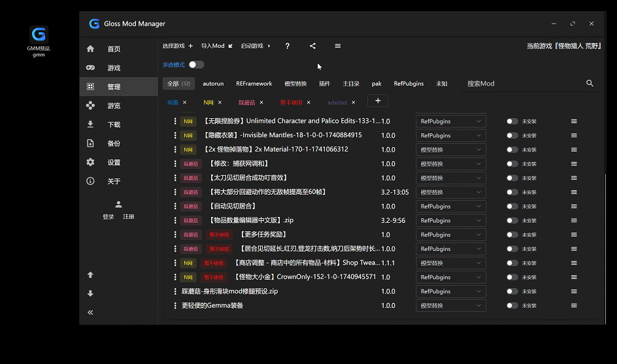Click the 搜索Mod search input field

(x=524, y=84)
